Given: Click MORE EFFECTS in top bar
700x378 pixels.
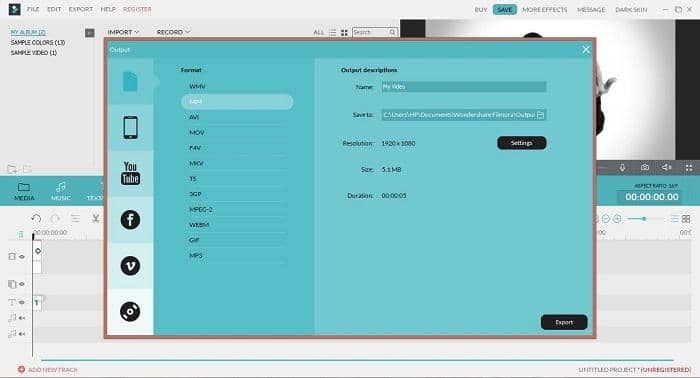Looking at the screenshot, I should click(545, 9).
